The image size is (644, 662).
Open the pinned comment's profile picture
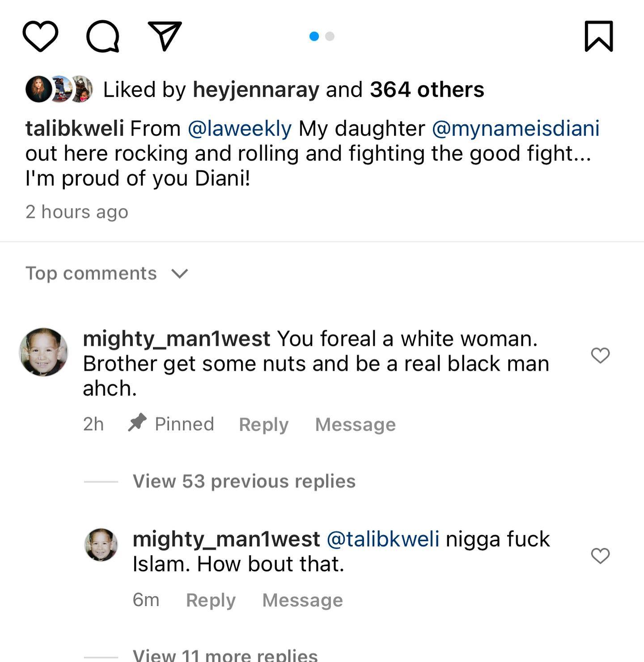tap(43, 352)
